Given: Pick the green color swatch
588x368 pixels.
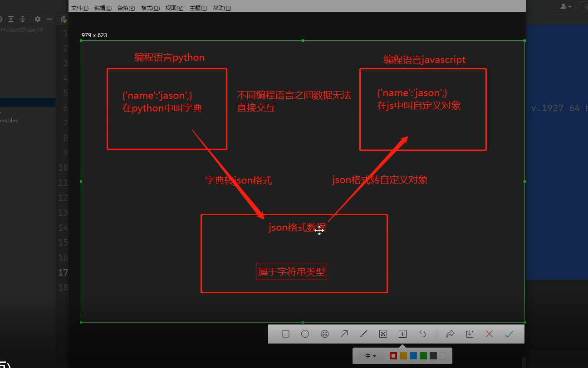Looking at the screenshot, I should (x=423, y=356).
